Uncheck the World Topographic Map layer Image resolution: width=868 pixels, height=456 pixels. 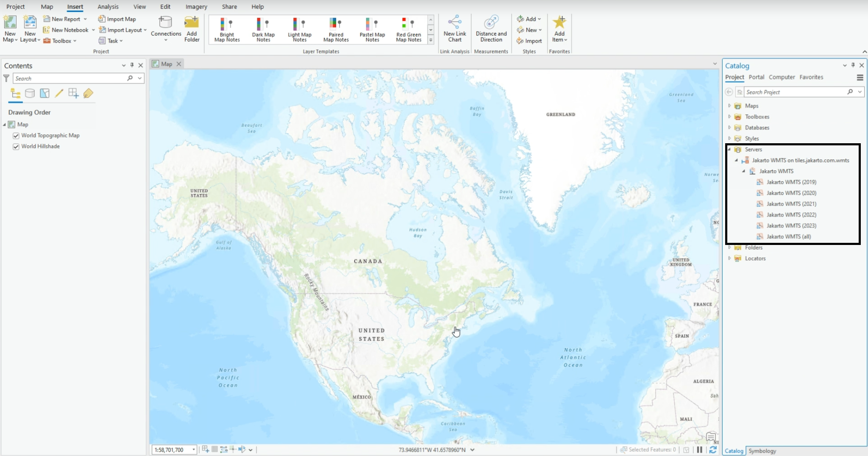[x=16, y=136]
